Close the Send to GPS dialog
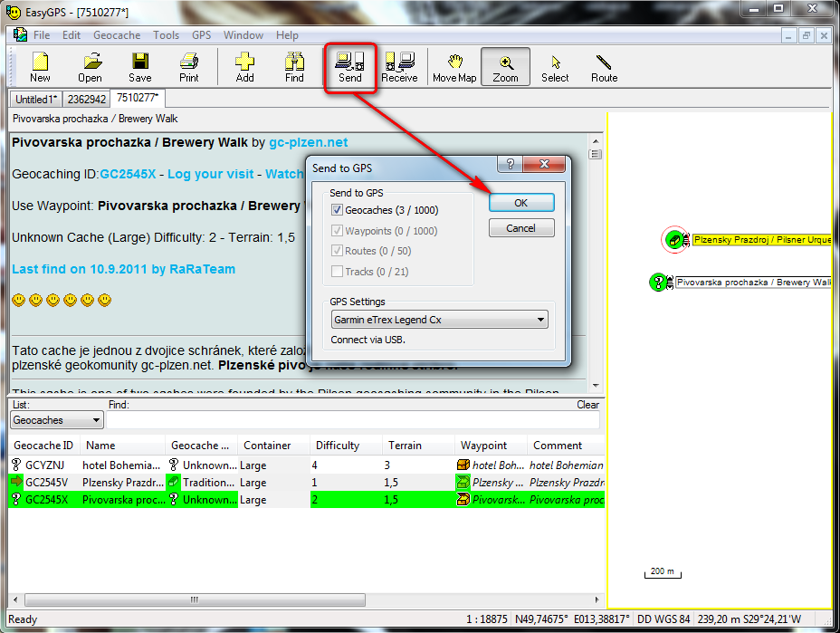 pyautogui.click(x=544, y=164)
